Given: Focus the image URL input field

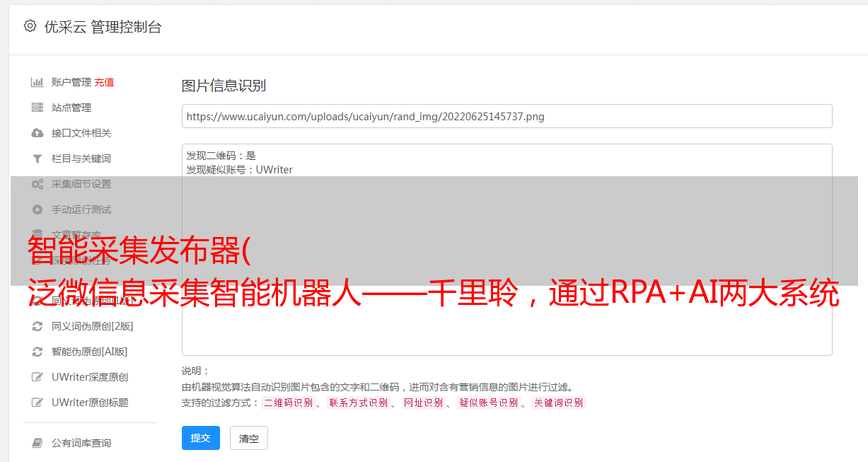Looking at the screenshot, I should tap(507, 116).
